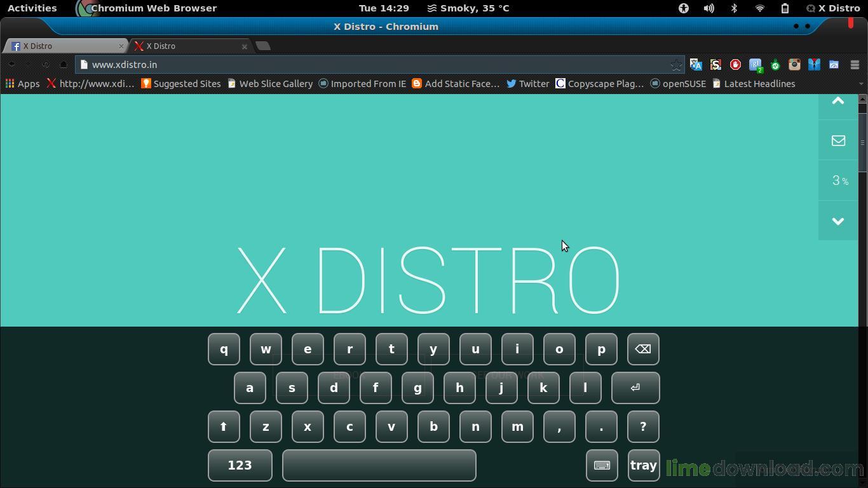Open the Apps bookmark shortcut
This screenshot has height=488, width=868.
22,84
